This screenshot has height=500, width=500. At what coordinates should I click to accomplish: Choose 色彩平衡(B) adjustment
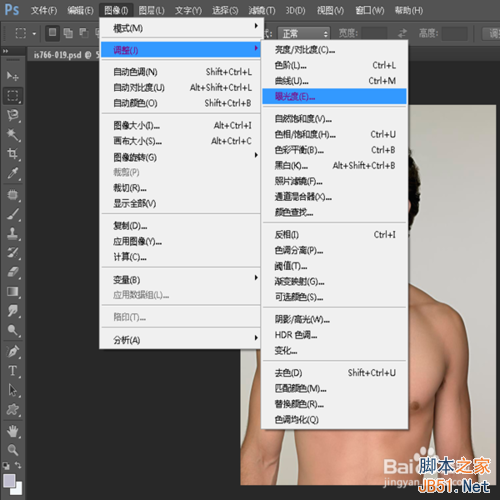tap(334, 150)
